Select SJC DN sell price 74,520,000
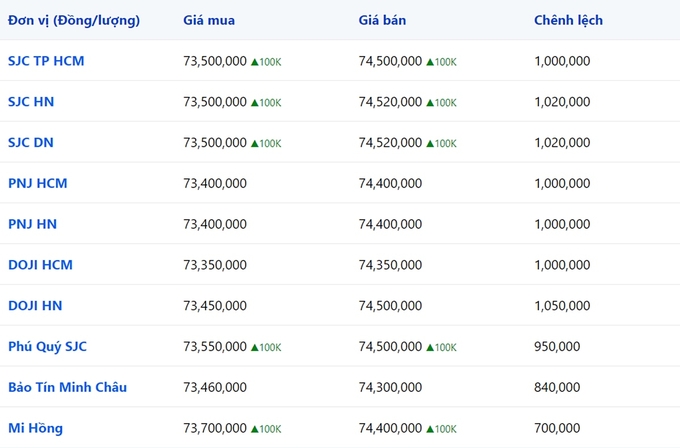Screen dimensions: 680x448 pos(390,143)
